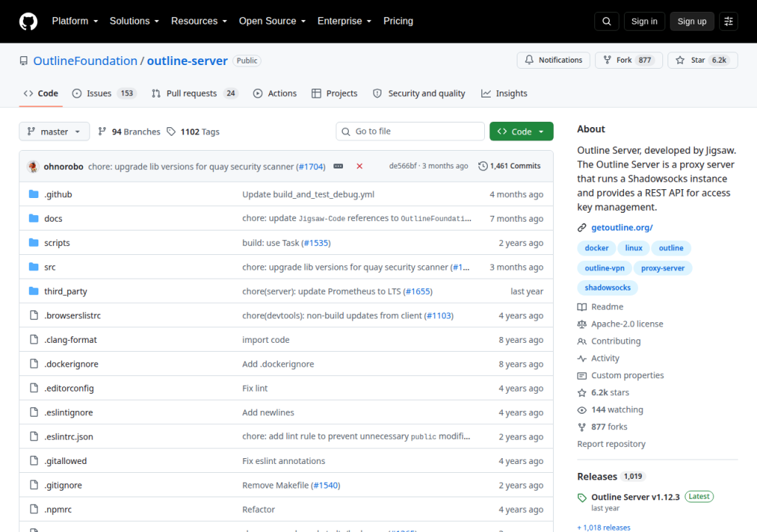Click the fork icon beside 877 forks
This screenshot has width=757, height=532.
pyautogui.click(x=582, y=427)
